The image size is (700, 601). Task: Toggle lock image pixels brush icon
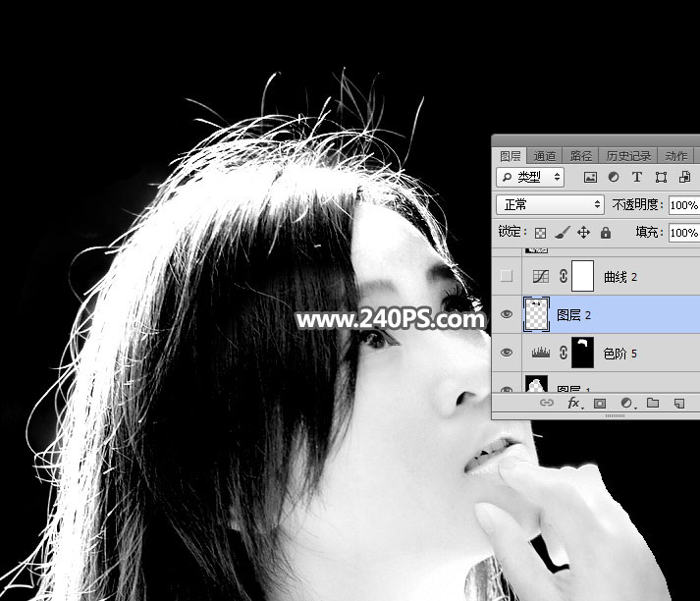tap(562, 233)
